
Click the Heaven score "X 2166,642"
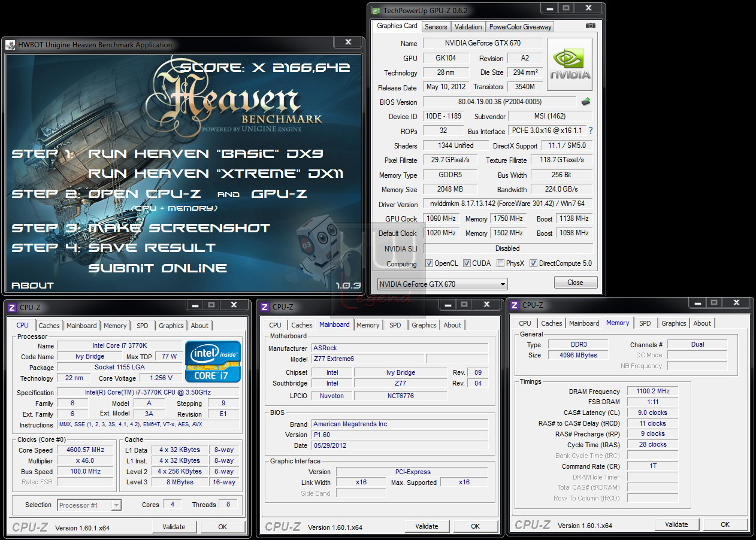point(301,68)
